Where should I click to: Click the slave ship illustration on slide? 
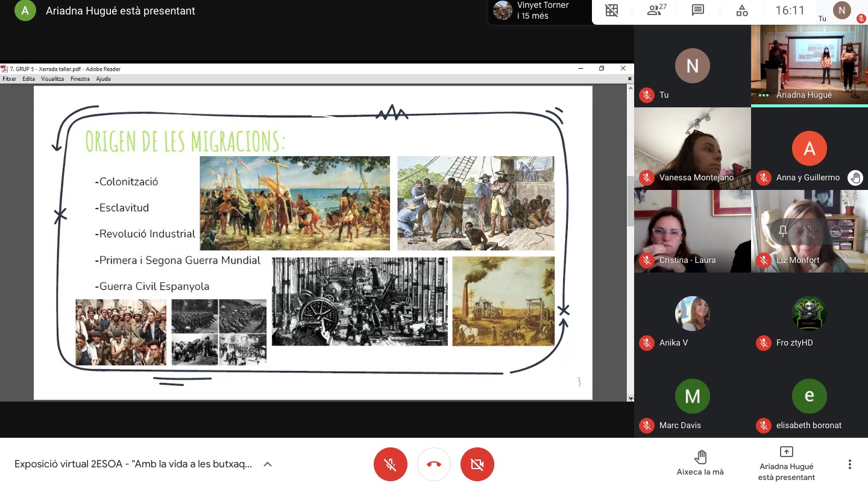[x=476, y=203]
